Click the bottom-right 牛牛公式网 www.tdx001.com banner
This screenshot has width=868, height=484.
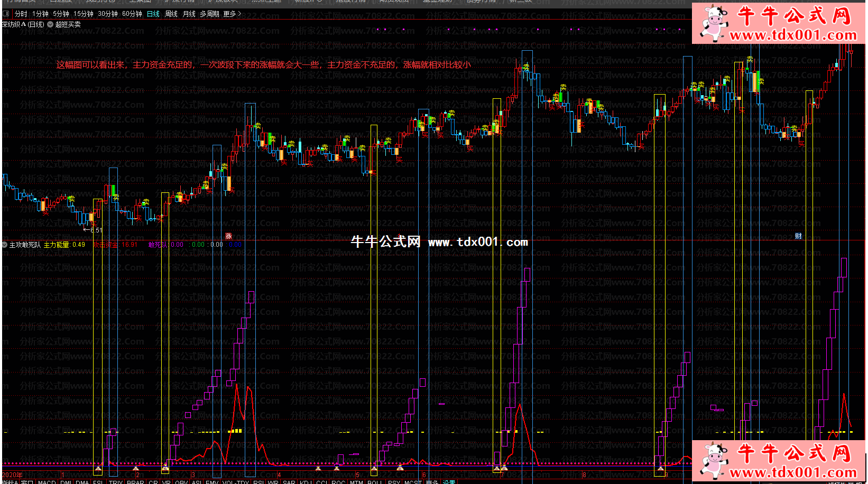click(x=779, y=460)
